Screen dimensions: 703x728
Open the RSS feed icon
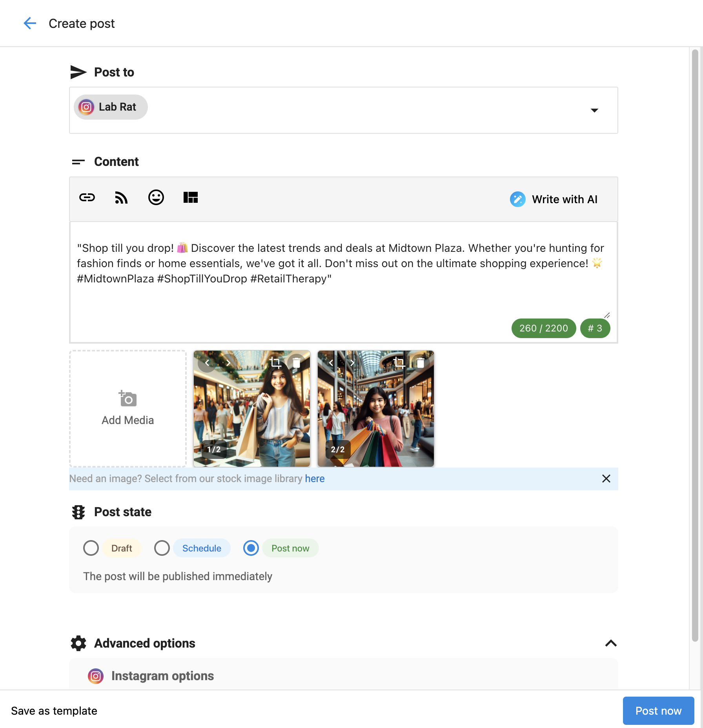[121, 197]
